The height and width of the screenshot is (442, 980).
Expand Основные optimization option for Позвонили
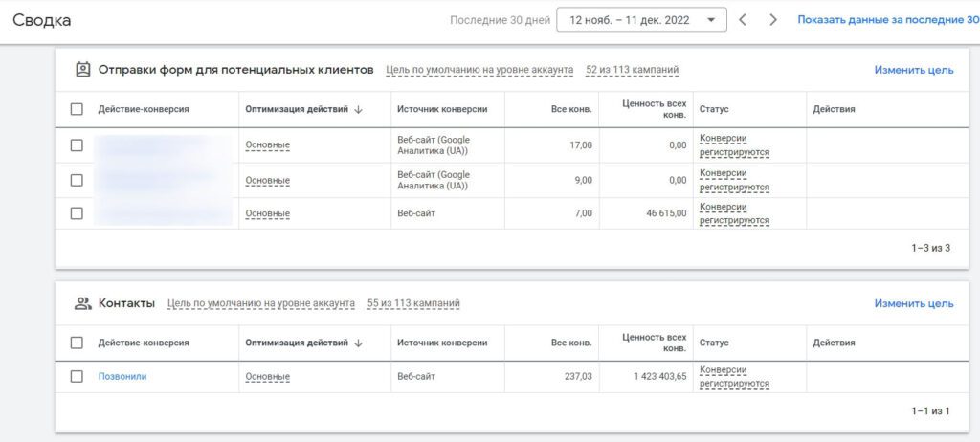click(x=267, y=377)
